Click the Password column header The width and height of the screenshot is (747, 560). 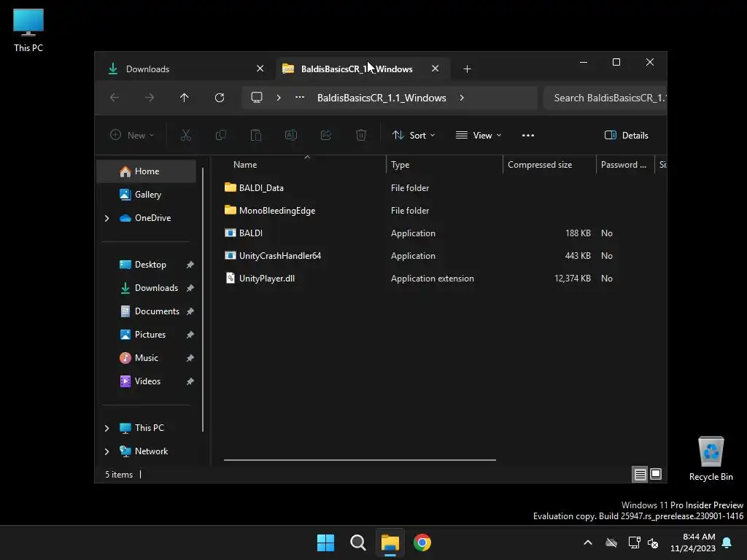[x=625, y=165]
